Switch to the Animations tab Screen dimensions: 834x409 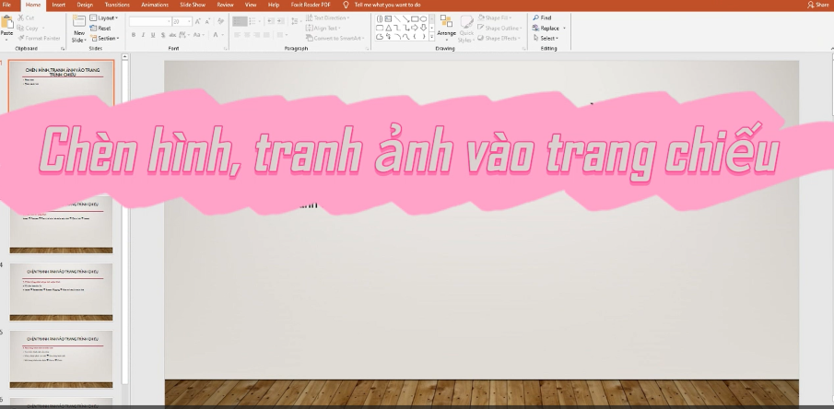pos(154,5)
